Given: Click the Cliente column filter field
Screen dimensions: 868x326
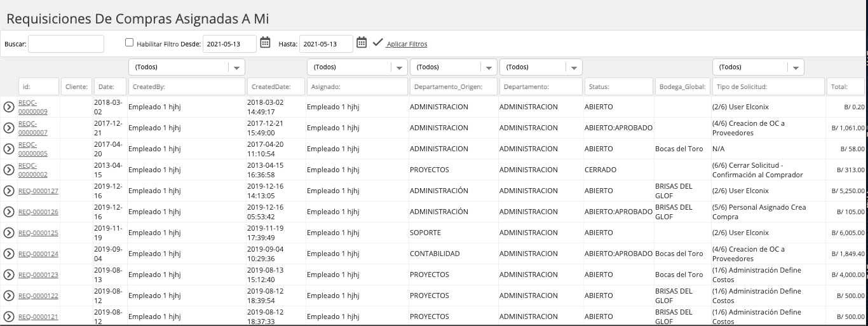Looking at the screenshot, I should (76, 86).
